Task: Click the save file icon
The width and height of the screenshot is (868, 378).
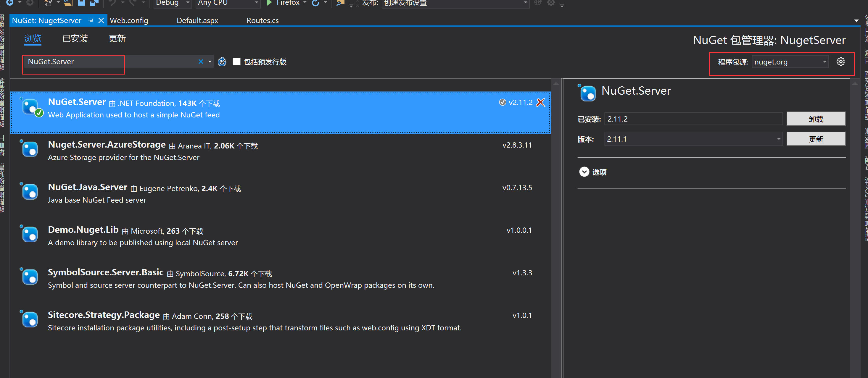Action: [x=81, y=3]
